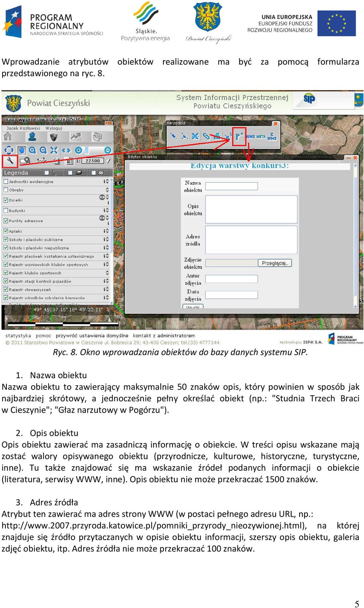Open the user profile tab icon
This screenshot has height=608, width=364.
point(32,137)
